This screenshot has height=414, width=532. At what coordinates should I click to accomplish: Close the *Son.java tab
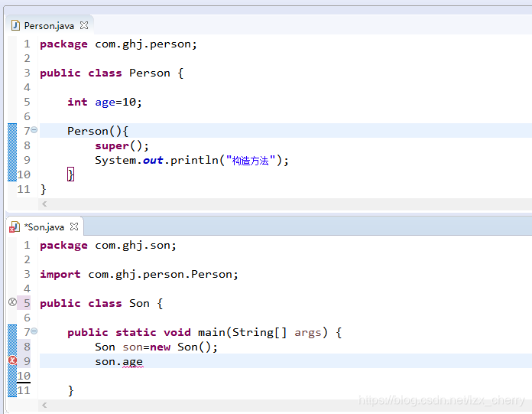(74, 227)
